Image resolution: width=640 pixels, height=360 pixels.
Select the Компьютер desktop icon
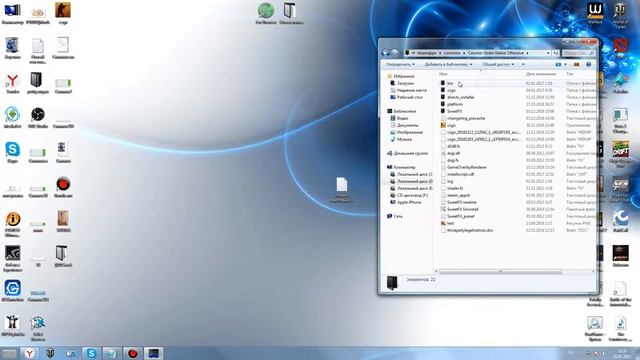pyautogui.click(x=12, y=13)
